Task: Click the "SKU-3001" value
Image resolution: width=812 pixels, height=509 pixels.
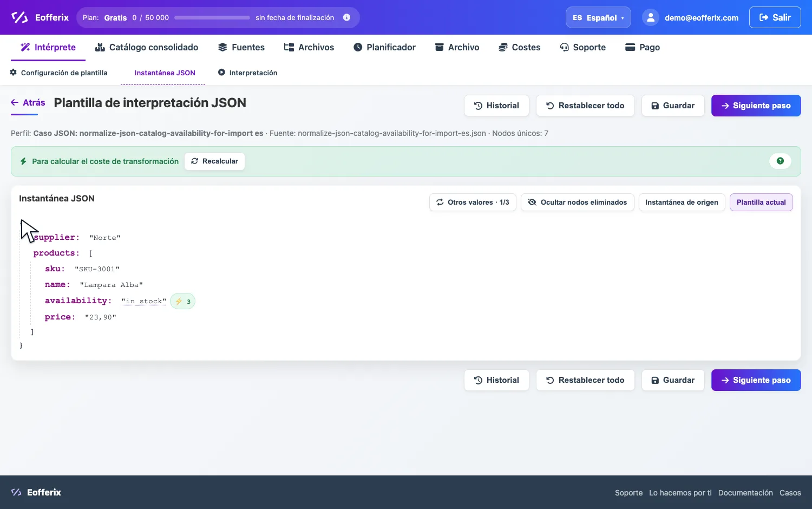Action: pos(97,269)
